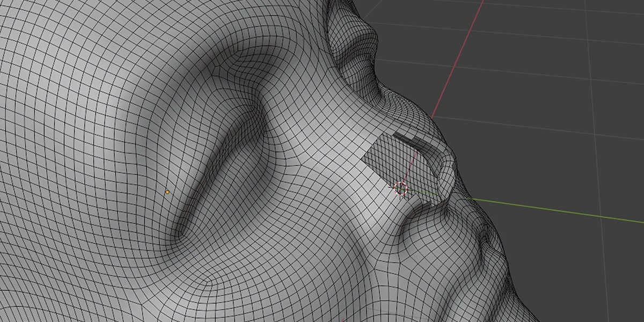Select the orange object origin point

point(167,191)
